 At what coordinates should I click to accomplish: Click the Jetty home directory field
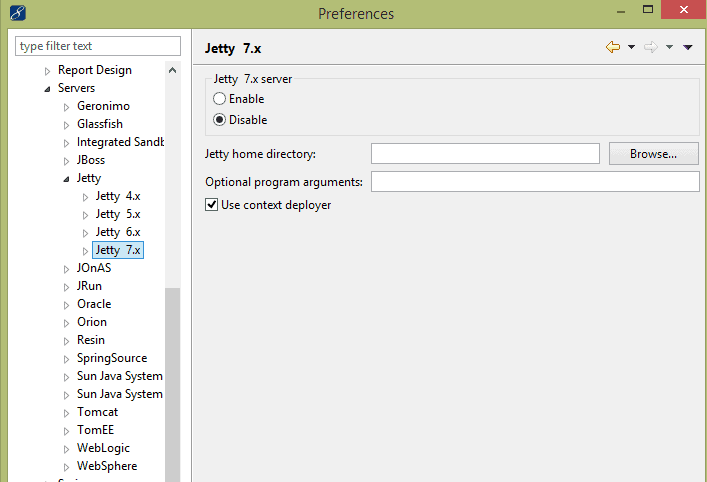[x=485, y=153]
